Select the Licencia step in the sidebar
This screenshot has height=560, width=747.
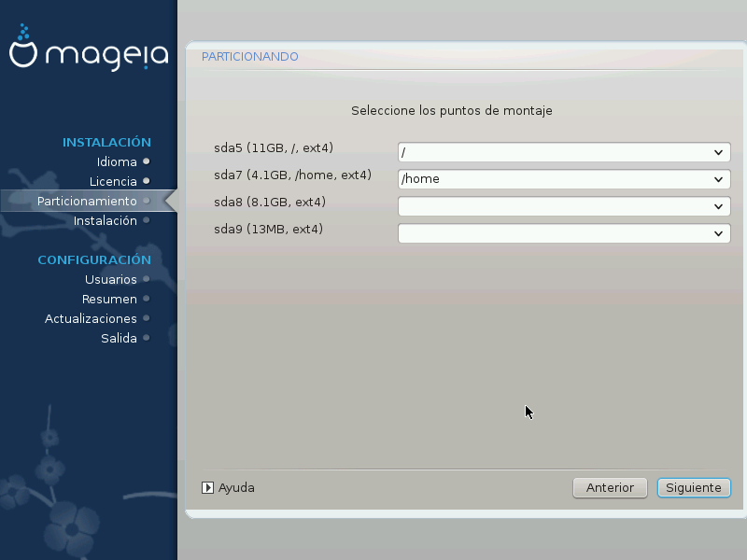click(113, 181)
